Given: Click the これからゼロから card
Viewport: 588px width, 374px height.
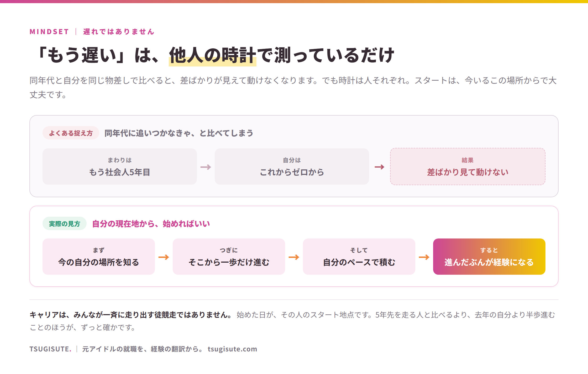Looking at the screenshot, I should 292,167.
